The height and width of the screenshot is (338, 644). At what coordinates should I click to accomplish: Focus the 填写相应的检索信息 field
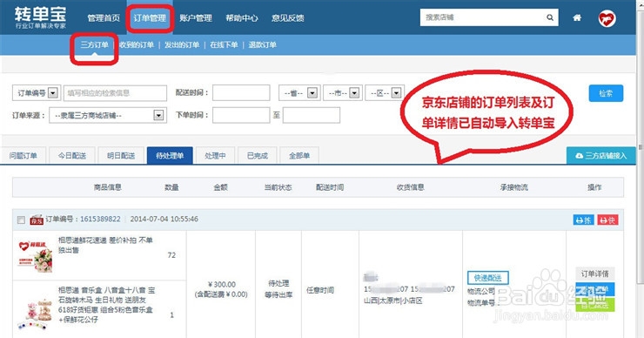pos(115,93)
